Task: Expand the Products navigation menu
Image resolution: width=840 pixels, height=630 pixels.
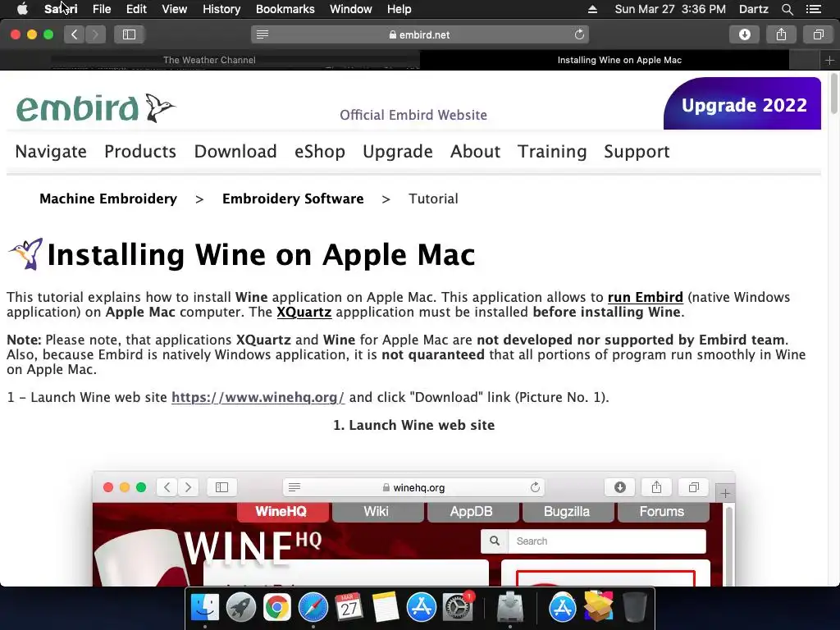Action: point(140,152)
